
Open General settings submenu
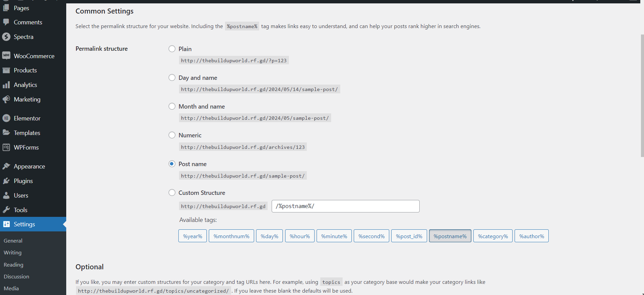pos(13,241)
